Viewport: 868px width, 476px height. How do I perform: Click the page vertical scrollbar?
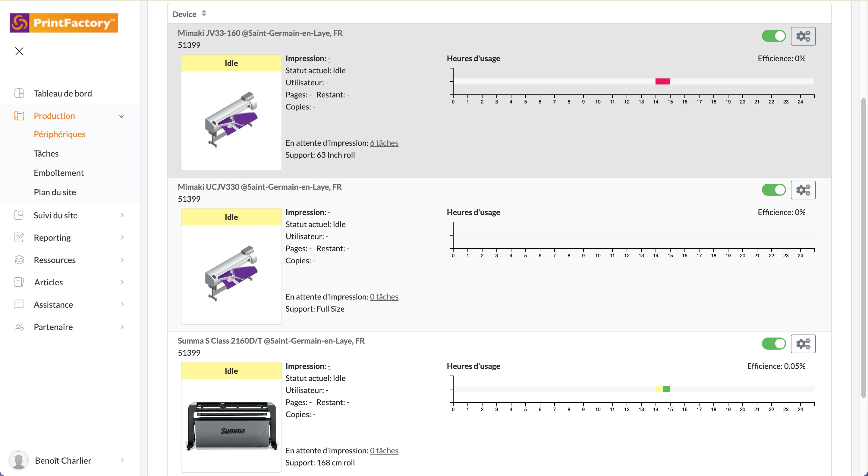[x=863, y=248]
